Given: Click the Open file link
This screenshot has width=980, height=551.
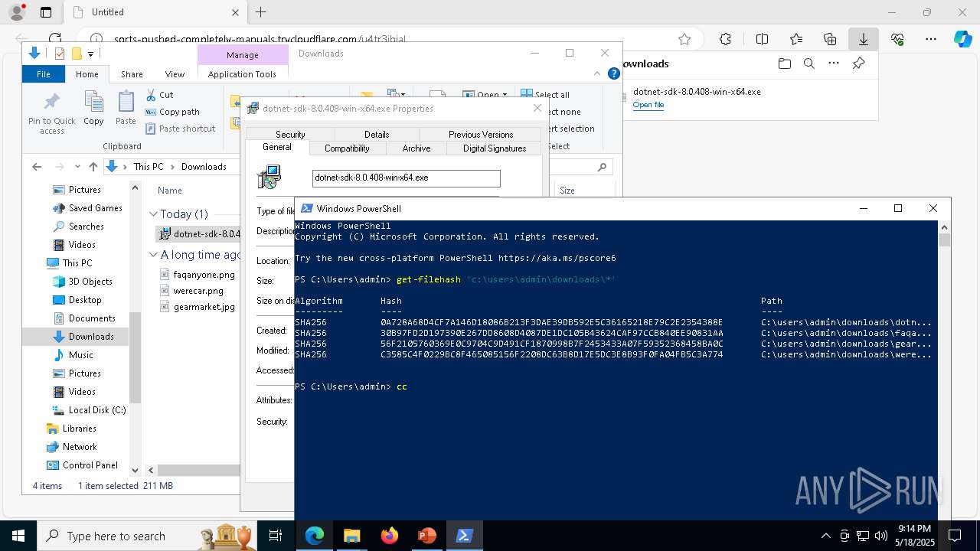Looking at the screenshot, I should (648, 105).
